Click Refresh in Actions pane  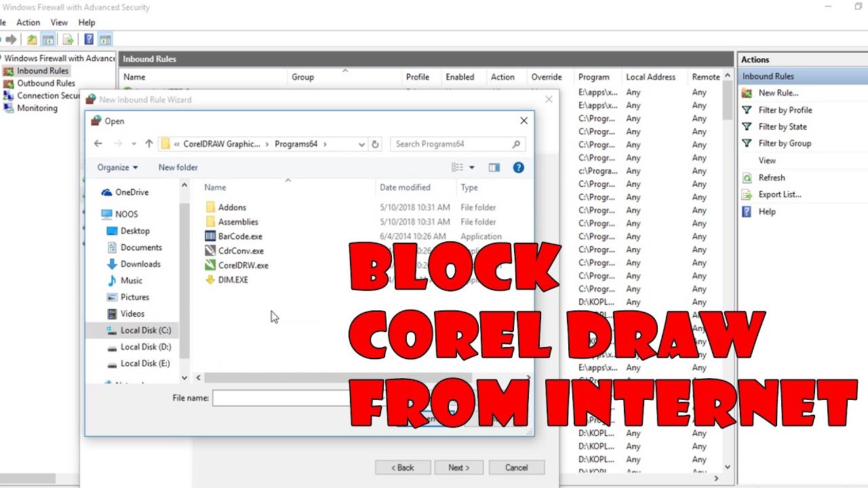772,178
